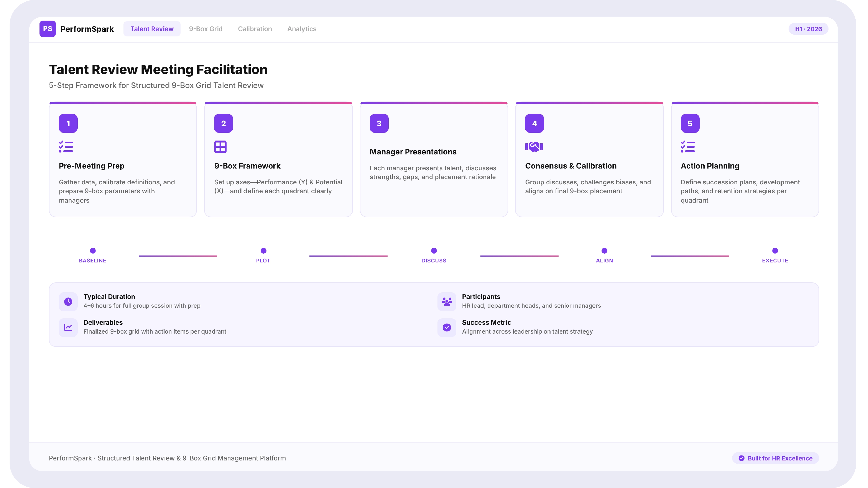This screenshot has height=488, width=868.
Task: Click the Action Planning checklist icon
Action: (688, 147)
